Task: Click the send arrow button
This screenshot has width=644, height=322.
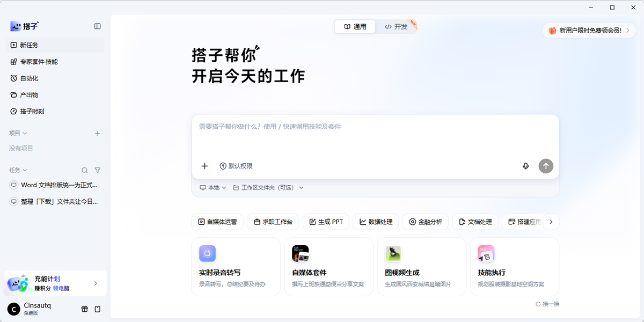Action: coord(546,166)
